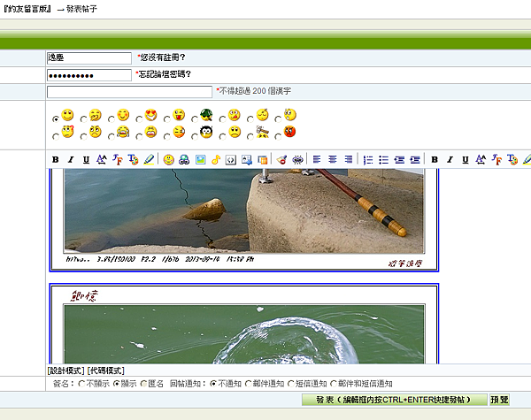
Task: Insert code block icon
Action: (x=231, y=159)
